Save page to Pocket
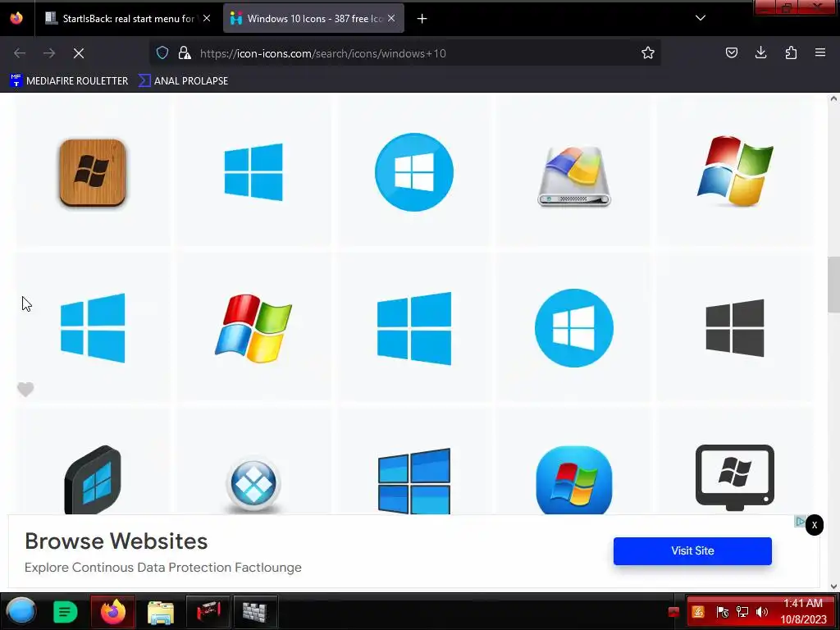 coord(731,52)
